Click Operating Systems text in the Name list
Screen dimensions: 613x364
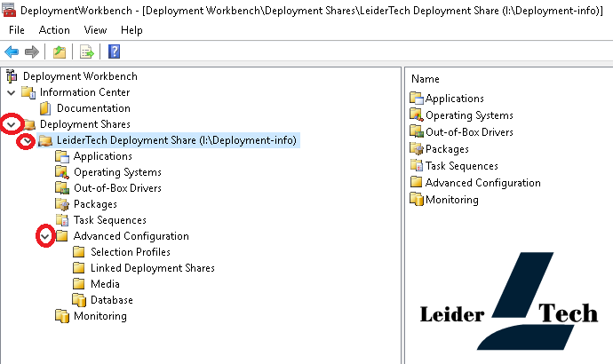point(470,115)
